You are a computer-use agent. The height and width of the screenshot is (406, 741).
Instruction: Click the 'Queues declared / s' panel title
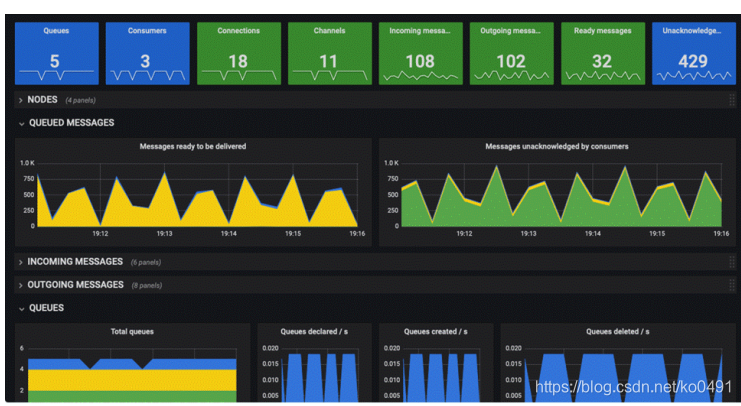[x=314, y=331]
